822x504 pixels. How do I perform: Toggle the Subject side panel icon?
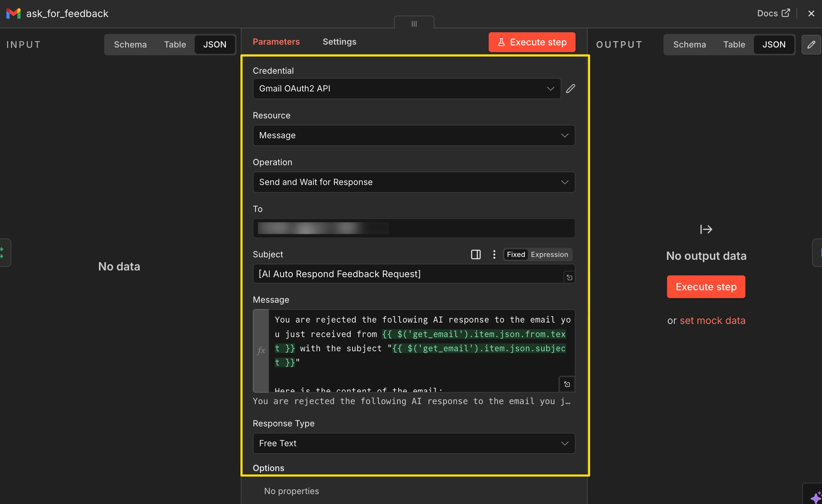coord(476,254)
